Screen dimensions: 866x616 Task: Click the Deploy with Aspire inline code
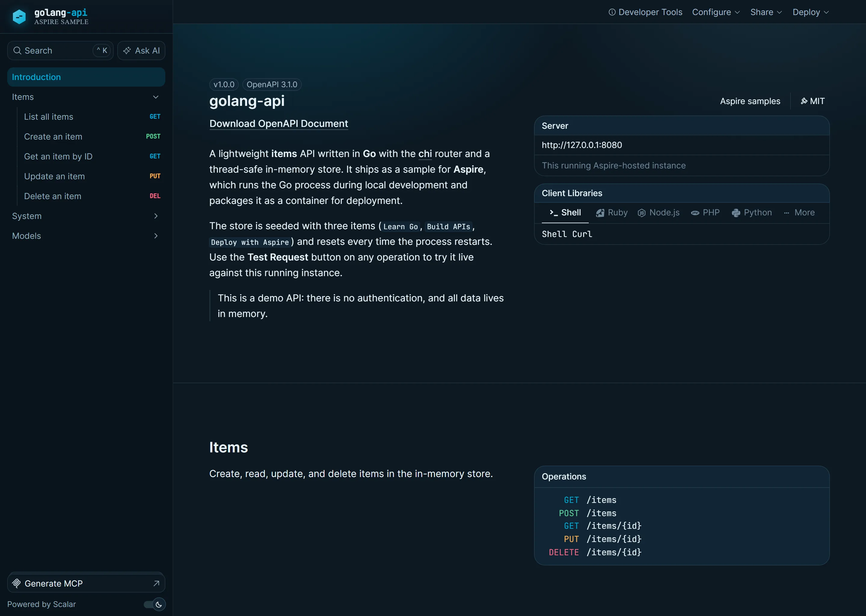pos(250,242)
